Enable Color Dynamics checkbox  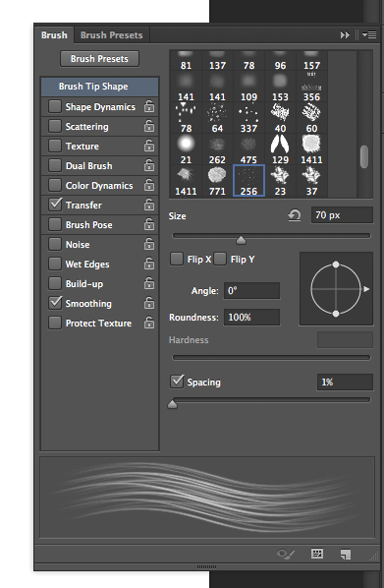[55, 185]
